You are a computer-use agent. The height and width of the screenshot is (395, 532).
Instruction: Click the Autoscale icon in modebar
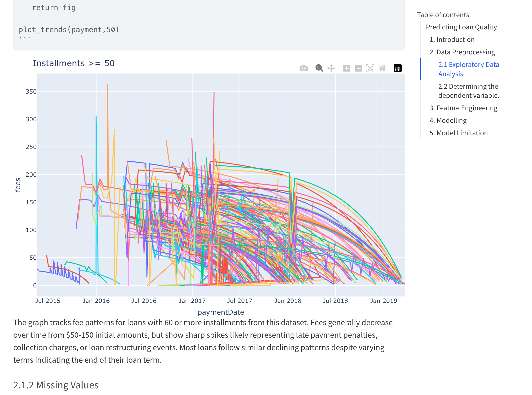tap(370, 68)
